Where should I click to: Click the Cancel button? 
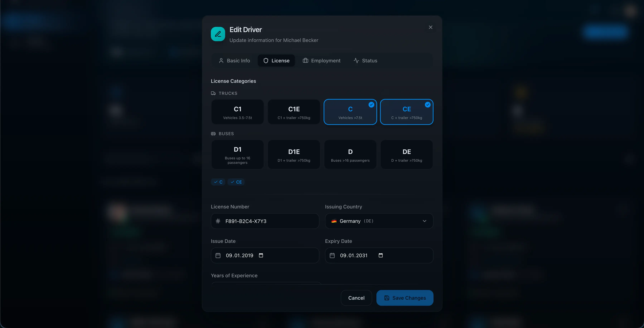click(x=356, y=298)
